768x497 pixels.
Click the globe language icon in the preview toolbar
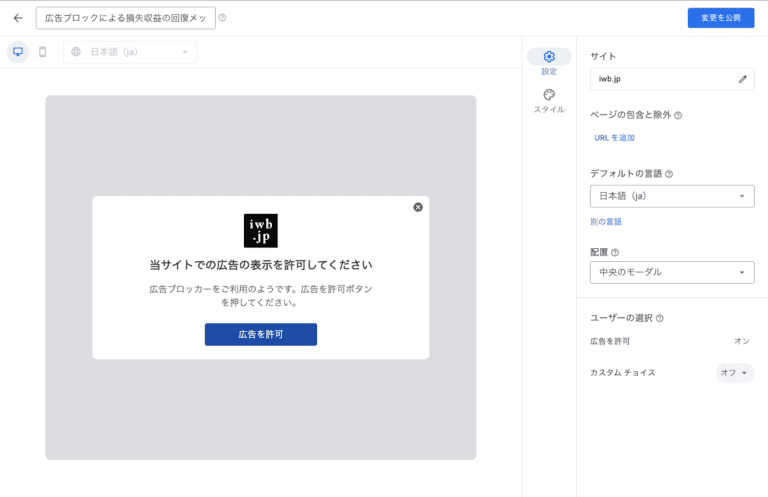tap(76, 52)
